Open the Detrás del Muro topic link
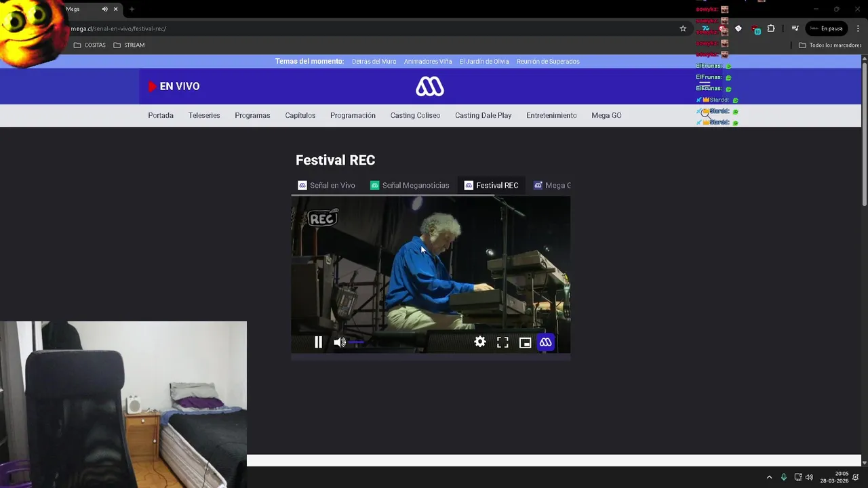The image size is (868, 488). [374, 62]
